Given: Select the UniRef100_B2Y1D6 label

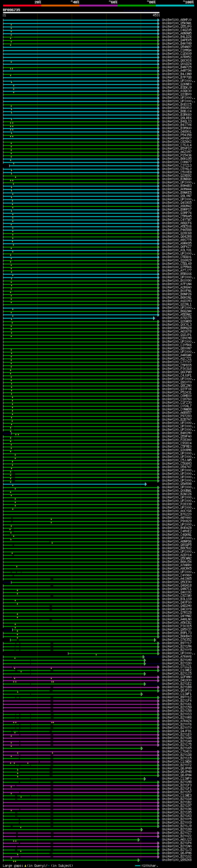Looking at the screenshot, I should (x=176, y=738).
